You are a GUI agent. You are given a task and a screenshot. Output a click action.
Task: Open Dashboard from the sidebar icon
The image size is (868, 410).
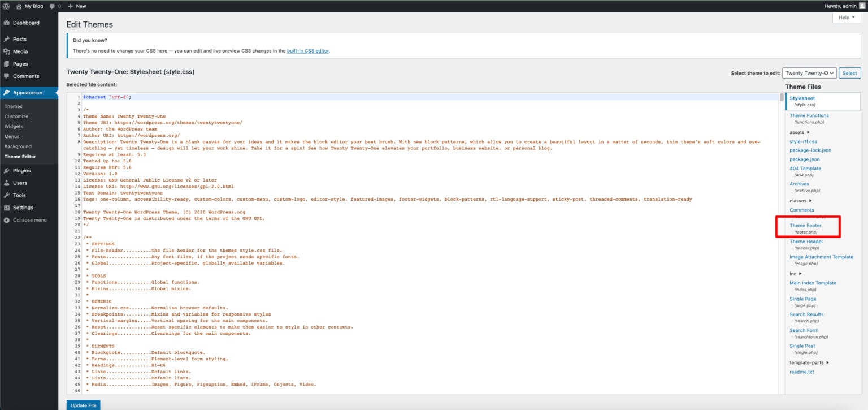coord(8,23)
